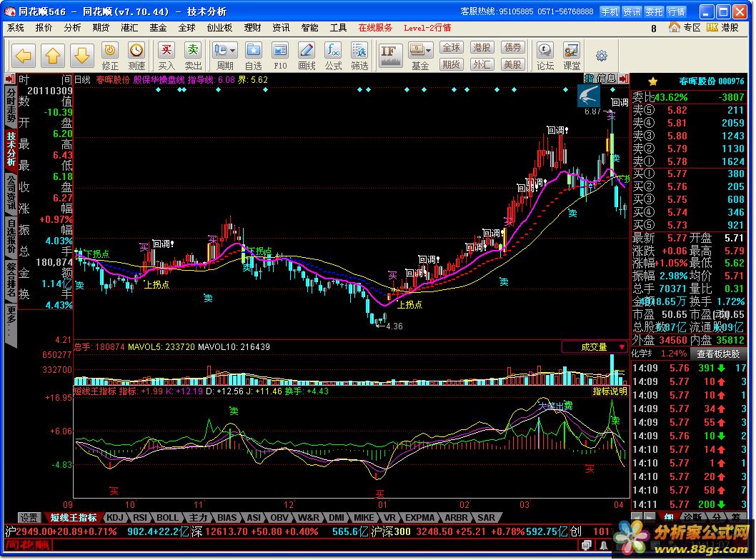The height and width of the screenshot is (560, 756).
Task: Click the bird logo chart icon
Action: [x=589, y=96]
